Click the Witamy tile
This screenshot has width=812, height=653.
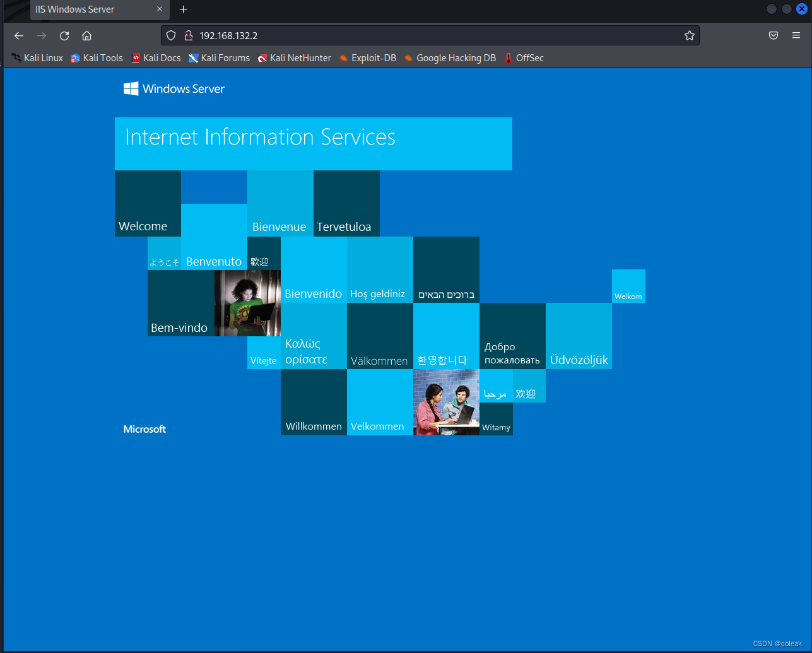tap(496, 419)
